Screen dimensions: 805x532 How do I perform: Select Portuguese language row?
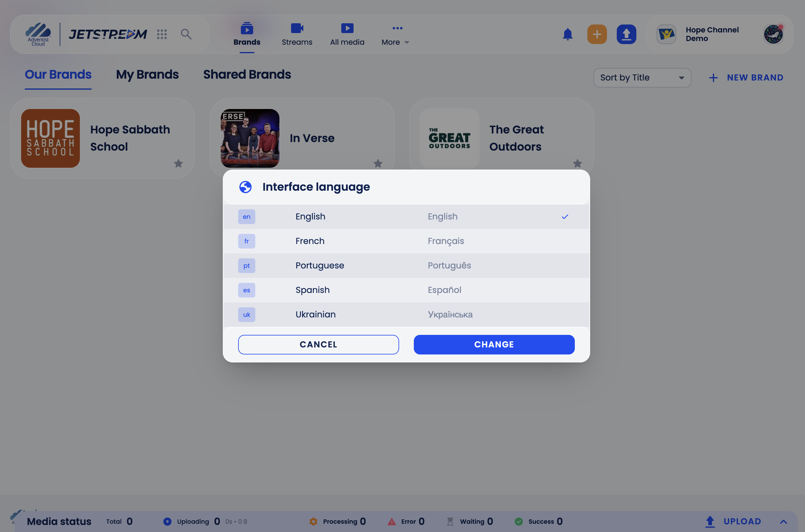(x=406, y=265)
